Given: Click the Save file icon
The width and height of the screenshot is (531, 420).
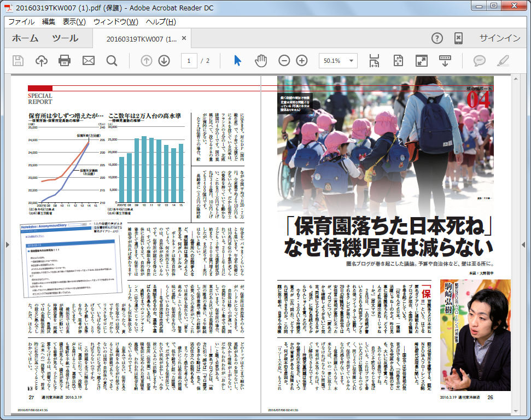Looking at the screenshot, I should point(18,61).
